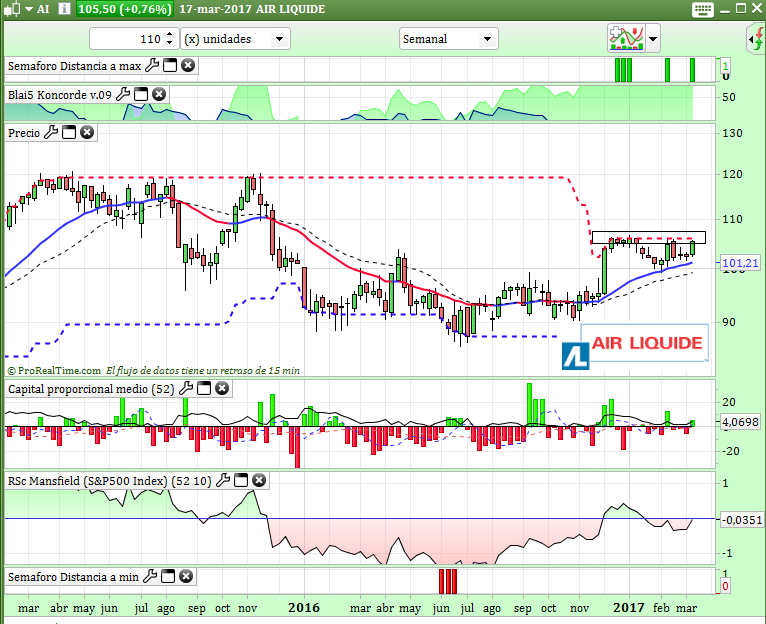Click the Blai5 Koncorde v.09 title label
The height and width of the screenshot is (624, 766).
coord(60,95)
